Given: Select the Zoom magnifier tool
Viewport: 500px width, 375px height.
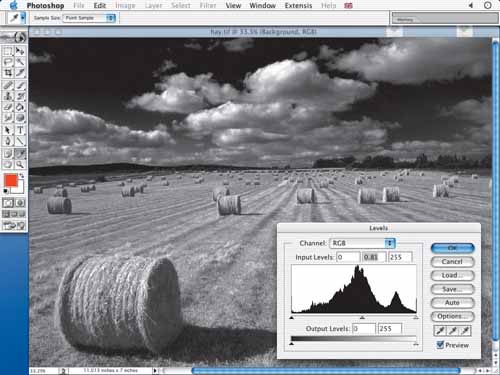Looking at the screenshot, I should tap(20, 164).
